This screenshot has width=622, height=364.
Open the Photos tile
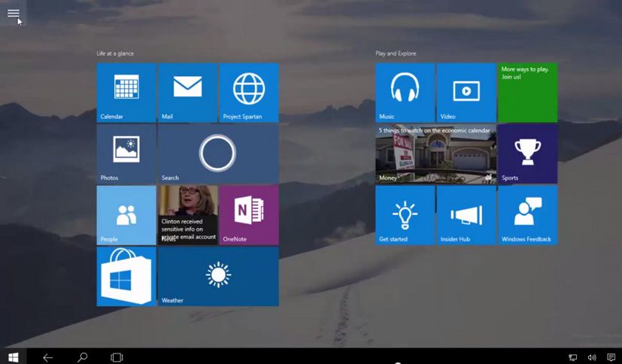(126, 153)
